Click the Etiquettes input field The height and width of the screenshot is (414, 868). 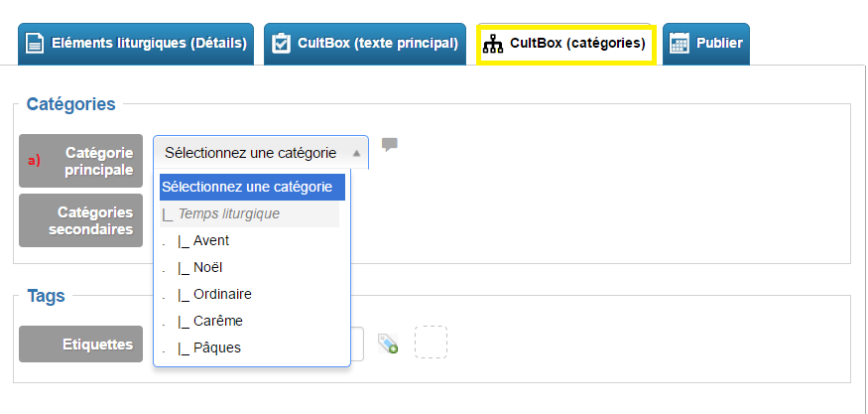click(357, 344)
